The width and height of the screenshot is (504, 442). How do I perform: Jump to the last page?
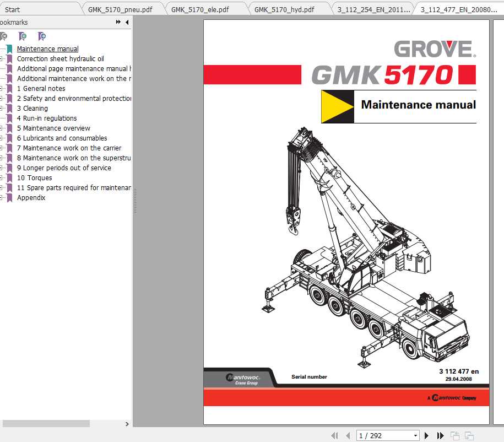[x=440, y=435]
